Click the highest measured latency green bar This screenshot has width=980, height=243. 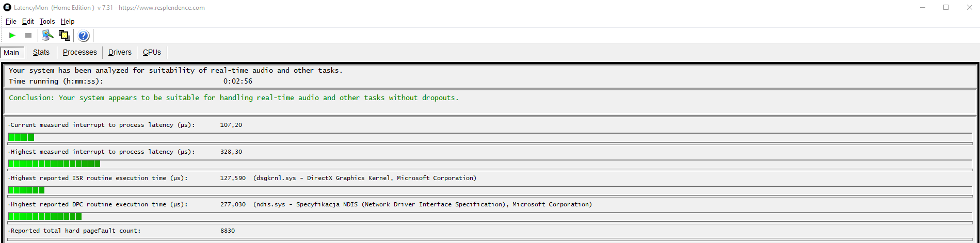[x=54, y=164]
